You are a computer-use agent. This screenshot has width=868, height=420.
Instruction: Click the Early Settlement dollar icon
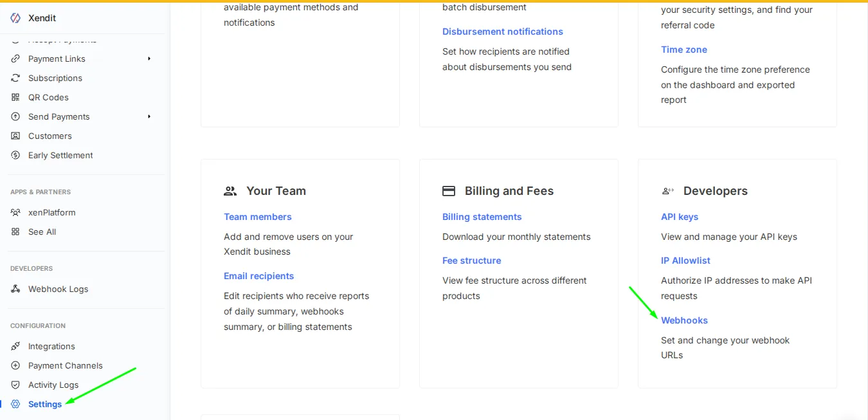(x=15, y=155)
